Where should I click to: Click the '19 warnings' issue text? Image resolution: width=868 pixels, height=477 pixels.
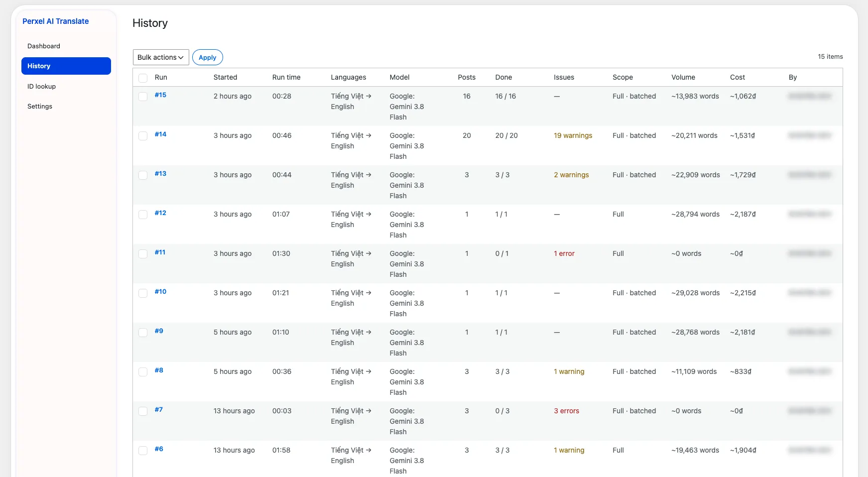(x=573, y=135)
